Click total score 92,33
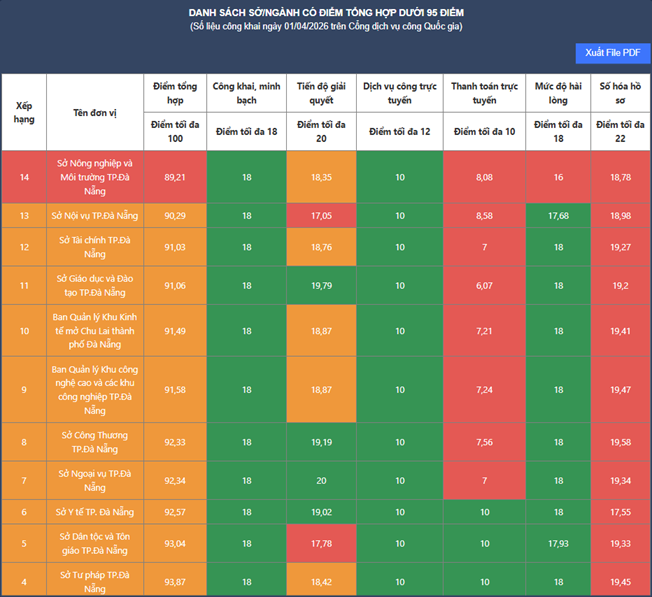Screen dimensions: 652x597 (x=175, y=442)
